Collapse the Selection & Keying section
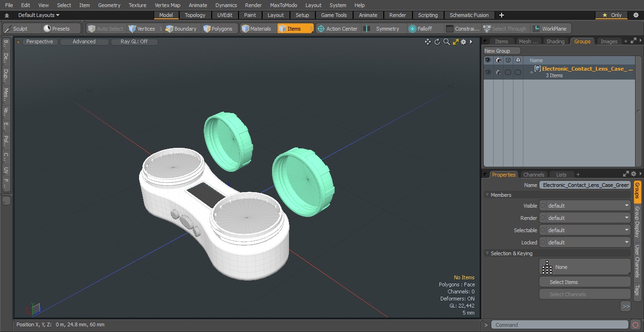 point(487,253)
